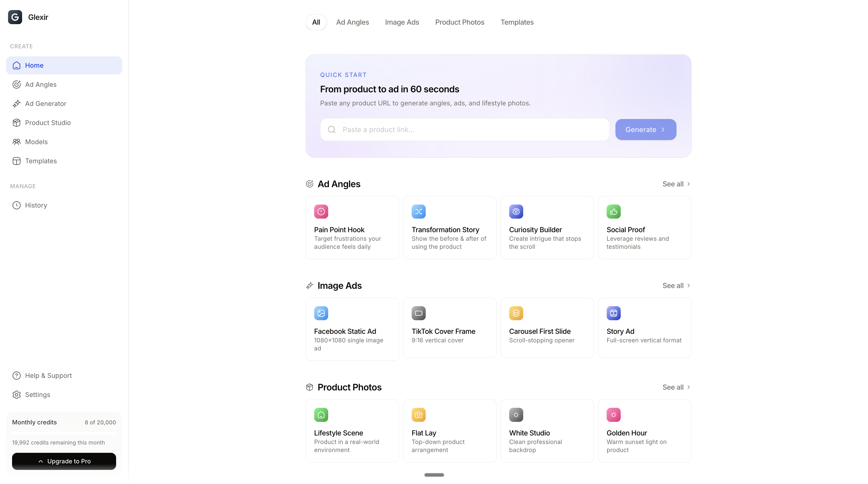The width and height of the screenshot is (868, 484).
Task: Click the Glexir logo icon
Action: [x=15, y=17]
